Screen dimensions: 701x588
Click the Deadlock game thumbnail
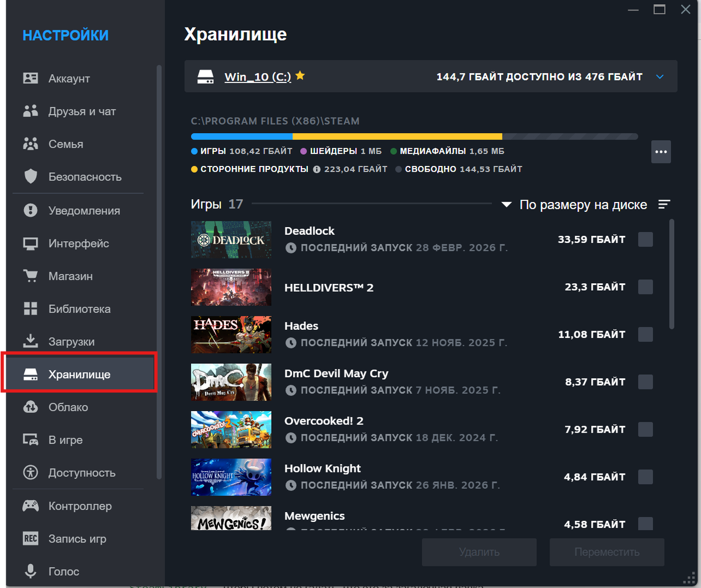(231, 239)
